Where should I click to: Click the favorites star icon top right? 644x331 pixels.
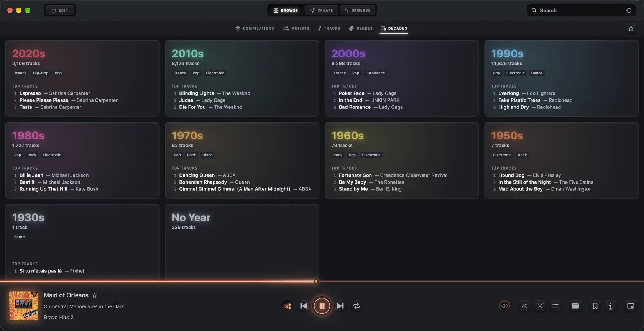tap(631, 28)
